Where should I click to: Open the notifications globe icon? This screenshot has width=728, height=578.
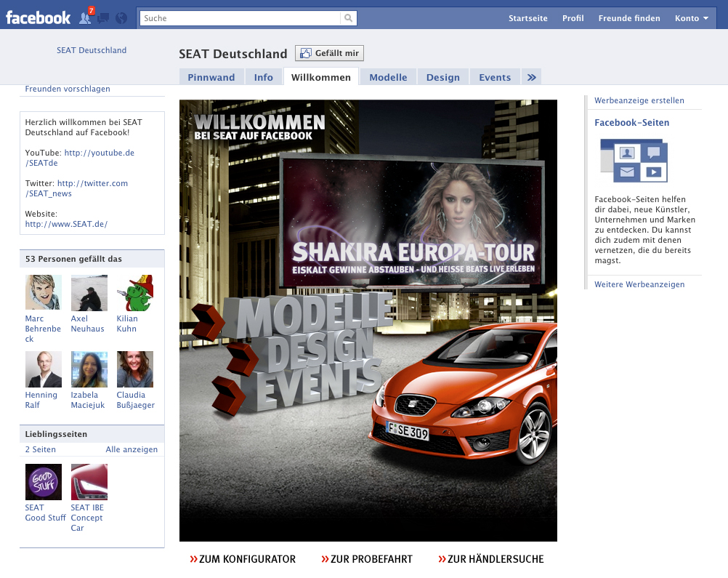tap(121, 18)
